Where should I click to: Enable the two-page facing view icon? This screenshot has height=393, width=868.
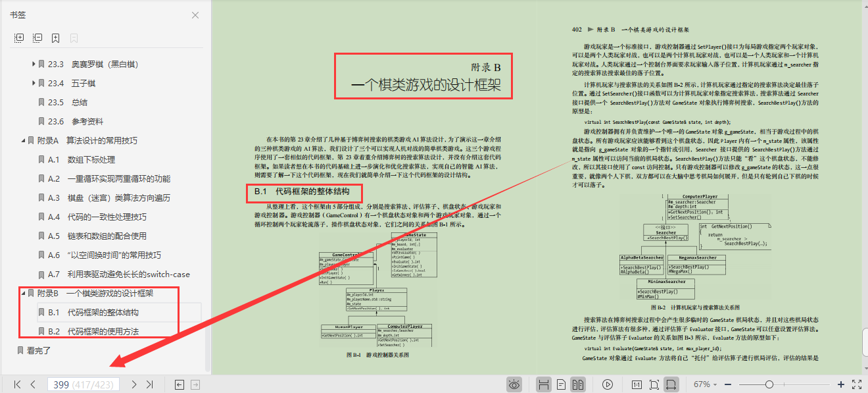(x=578, y=383)
